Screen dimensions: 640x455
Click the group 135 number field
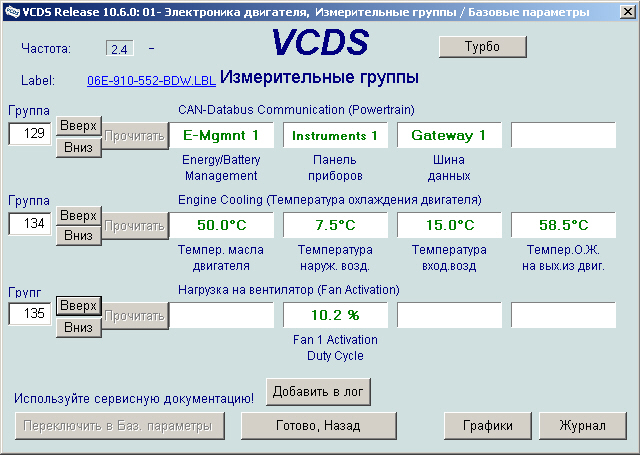30,313
